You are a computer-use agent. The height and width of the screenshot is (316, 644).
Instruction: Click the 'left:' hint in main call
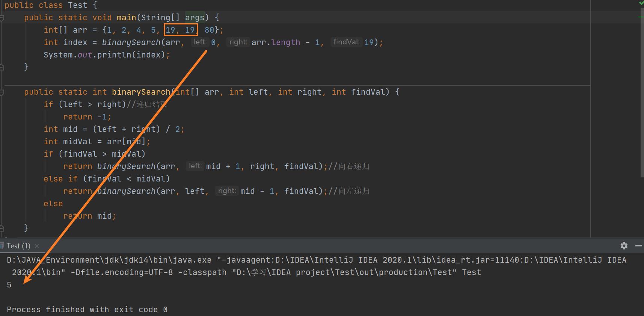[x=200, y=42]
